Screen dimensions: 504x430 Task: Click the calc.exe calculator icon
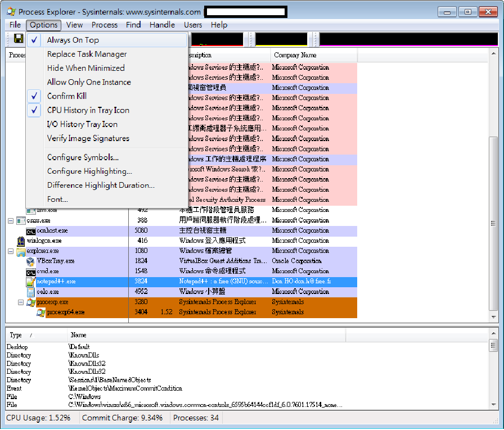(x=30, y=292)
